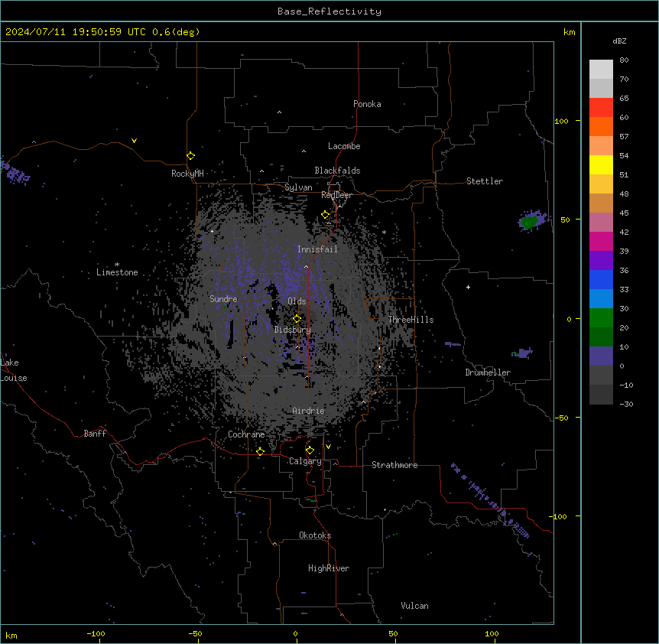The width and height of the screenshot is (659, 644).
Task: Click the HighRiver label
Action: 329,568
